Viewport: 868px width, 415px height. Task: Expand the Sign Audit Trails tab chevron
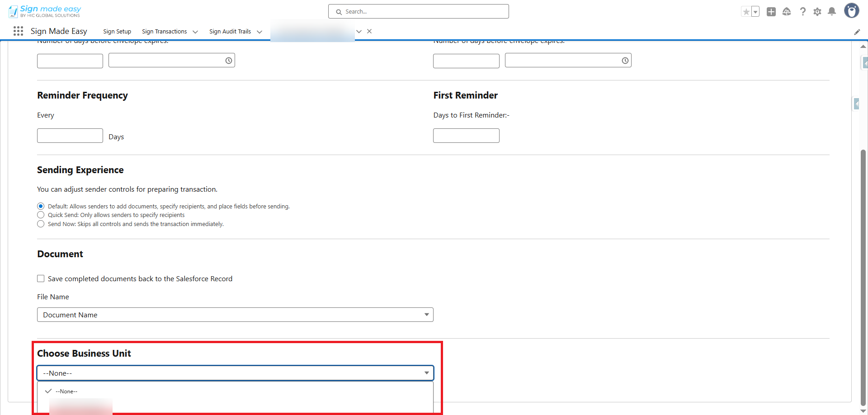tap(259, 32)
